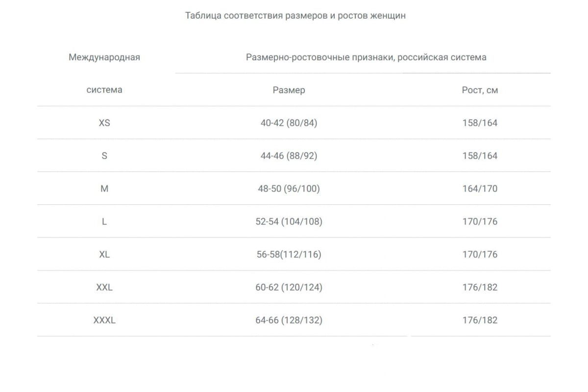Click the size value 52-54 (104/108)
Viewport: 588px width, 392px height.
point(289,221)
